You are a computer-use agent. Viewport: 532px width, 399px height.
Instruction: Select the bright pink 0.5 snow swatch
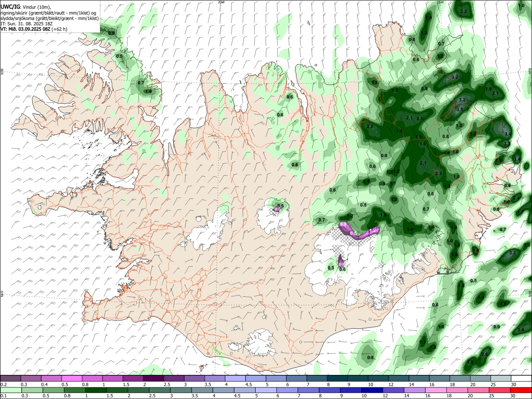coord(72,379)
